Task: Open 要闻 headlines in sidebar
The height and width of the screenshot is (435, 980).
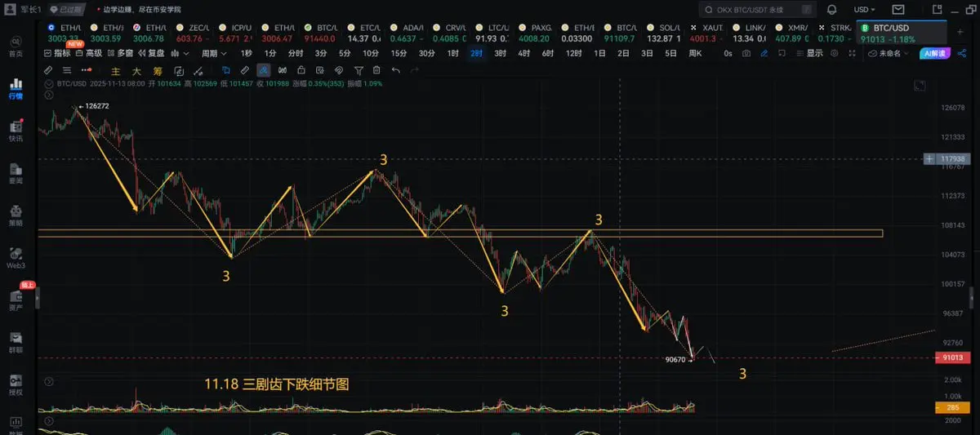Action: point(16,173)
